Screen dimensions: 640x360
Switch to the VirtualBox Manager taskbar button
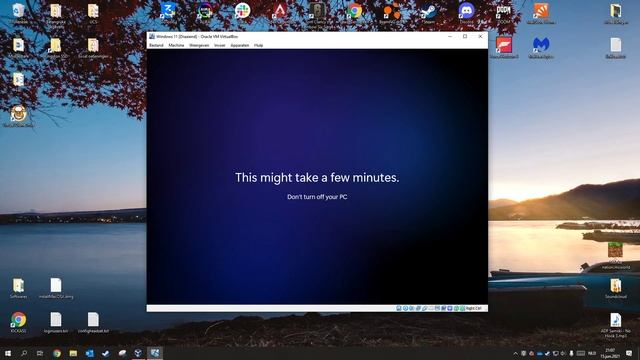[x=138, y=353]
